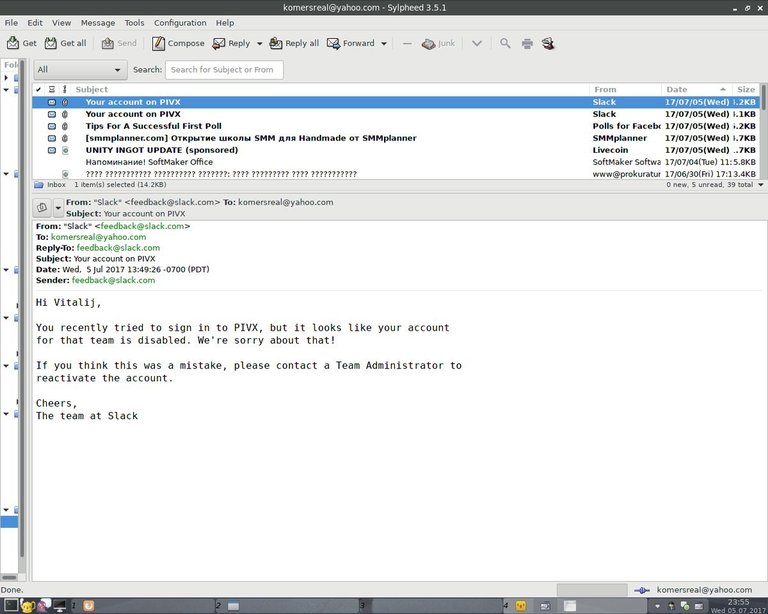Sort messages by Size column header
This screenshot has height=614, width=768.
pos(746,89)
